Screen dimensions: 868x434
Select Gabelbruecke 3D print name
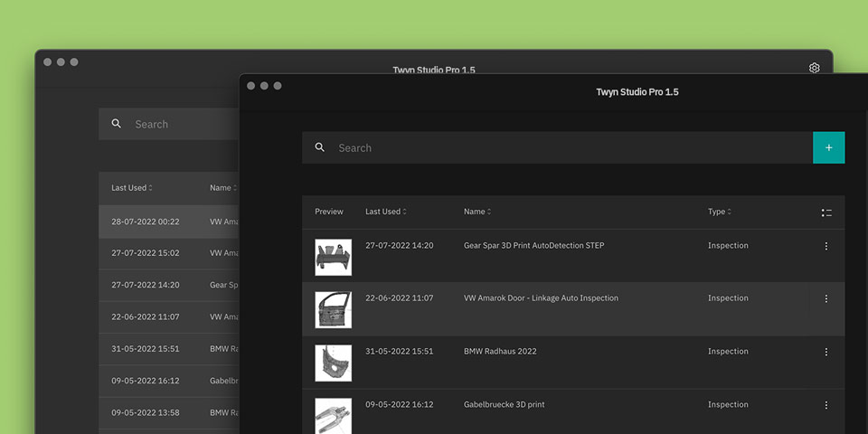504,404
